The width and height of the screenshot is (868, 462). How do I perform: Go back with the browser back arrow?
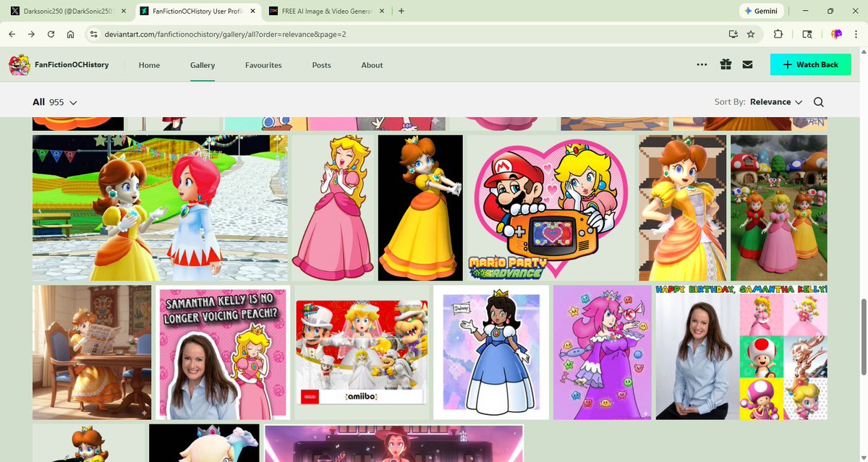(x=12, y=34)
